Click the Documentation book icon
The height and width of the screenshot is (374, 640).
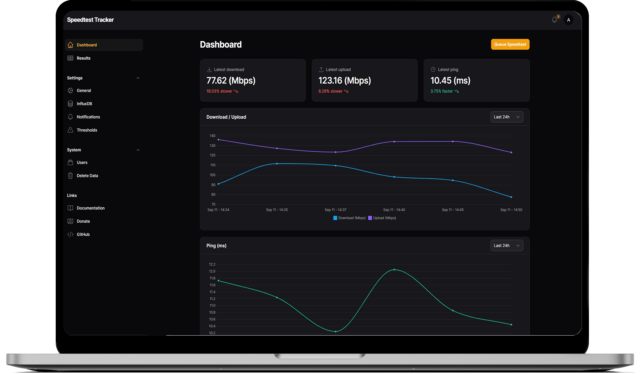[70, 208]
